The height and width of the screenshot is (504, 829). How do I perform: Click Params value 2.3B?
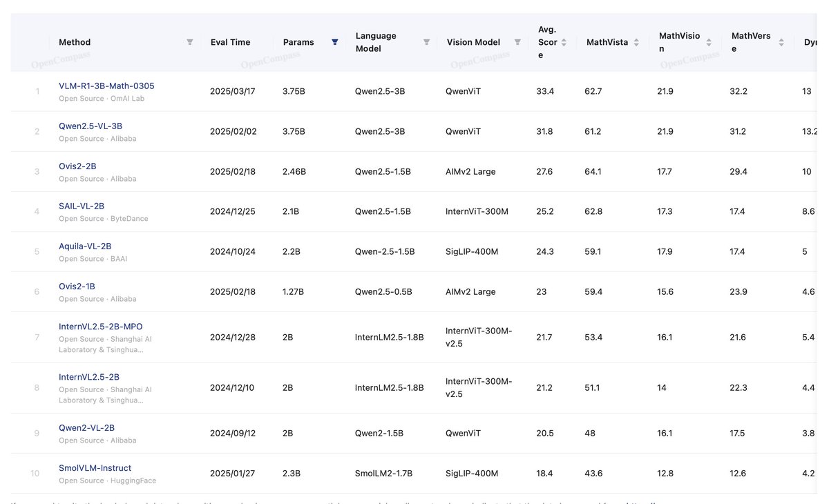(292, 474)
